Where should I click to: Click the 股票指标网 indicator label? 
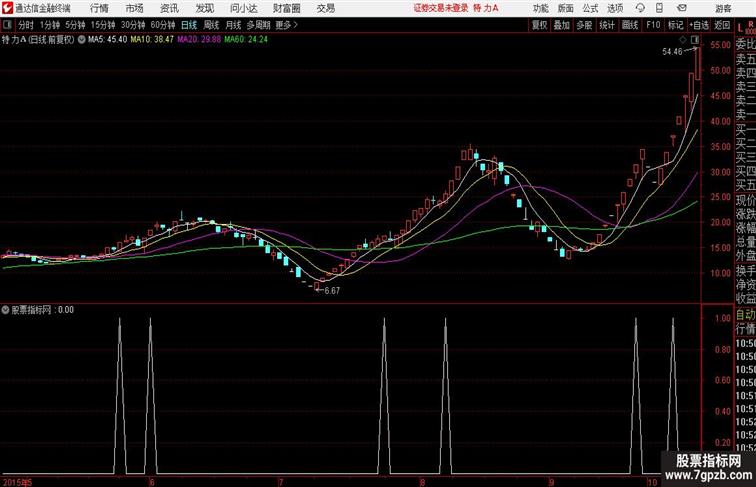tap(31, 310)
